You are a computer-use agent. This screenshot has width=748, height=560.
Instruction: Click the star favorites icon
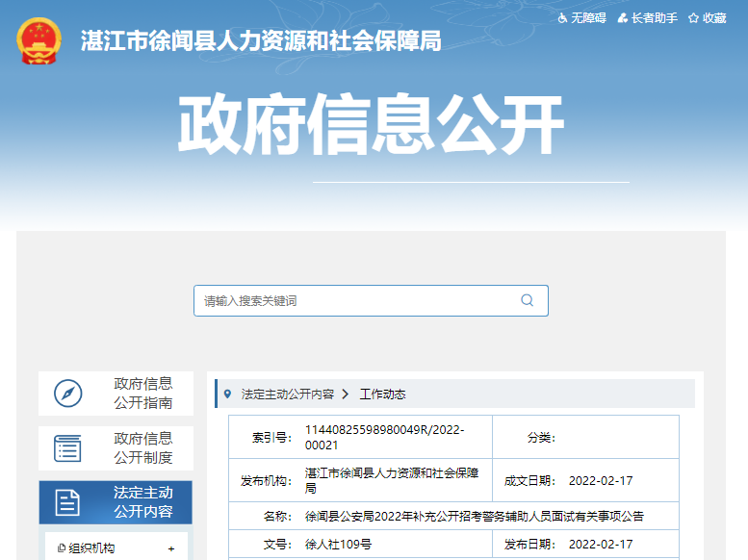click(x=692, y=18)
